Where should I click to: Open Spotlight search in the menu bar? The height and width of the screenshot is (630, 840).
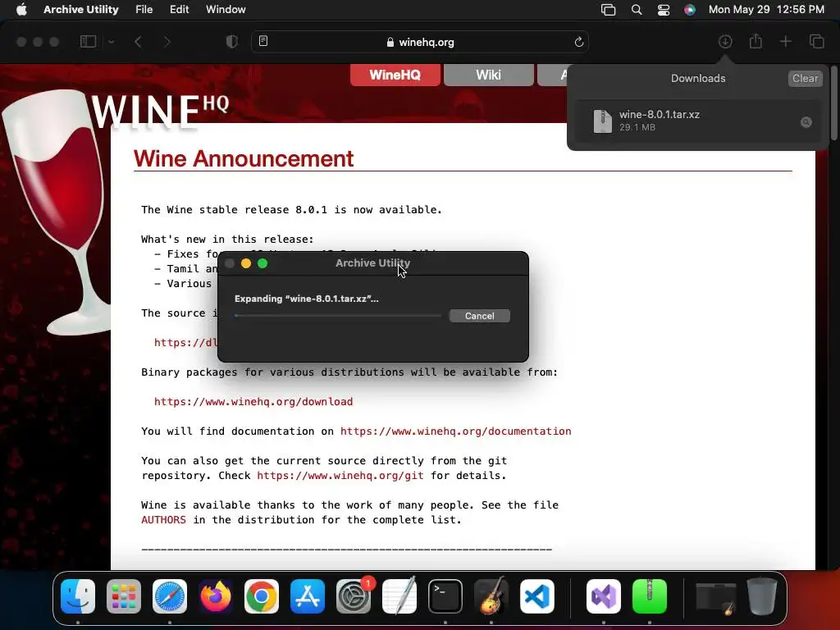point(637,10)
